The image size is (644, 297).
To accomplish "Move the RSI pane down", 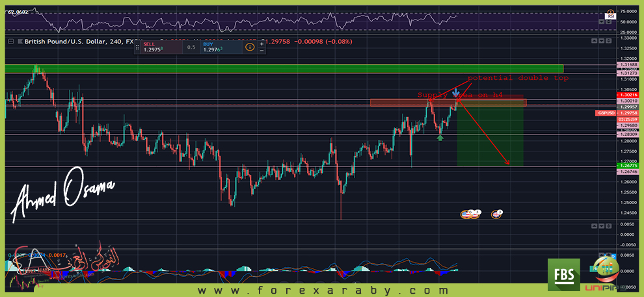I will (601, 21).
